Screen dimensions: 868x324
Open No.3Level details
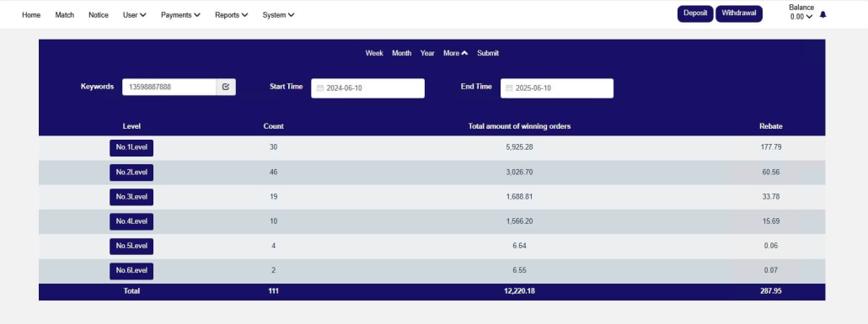pos(131,197)
